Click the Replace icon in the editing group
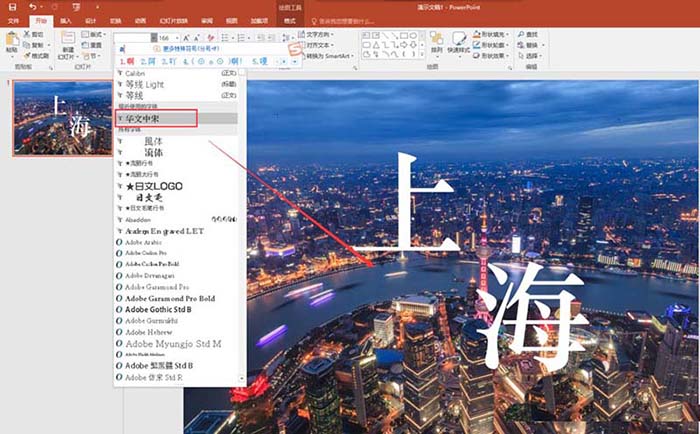700x434 pixels. click(521, 45)
